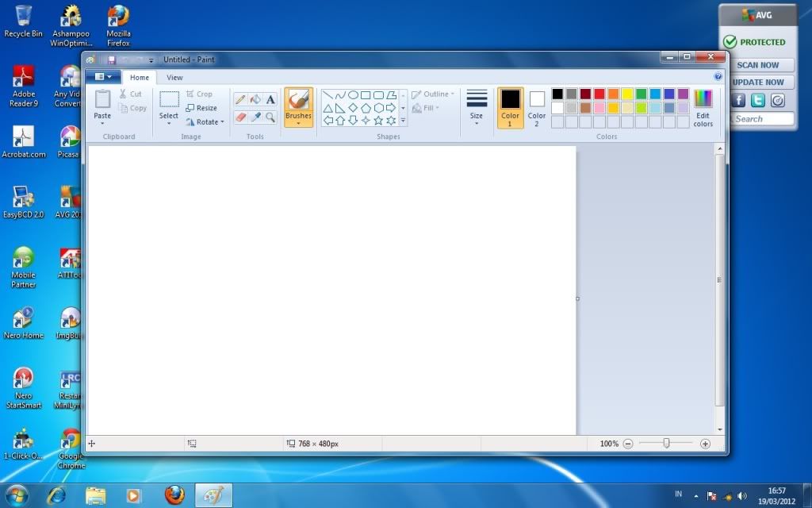The width and height of the screenshot is (812, 508).
Task: Pick the purple color swatch
Action: (683, 94)
